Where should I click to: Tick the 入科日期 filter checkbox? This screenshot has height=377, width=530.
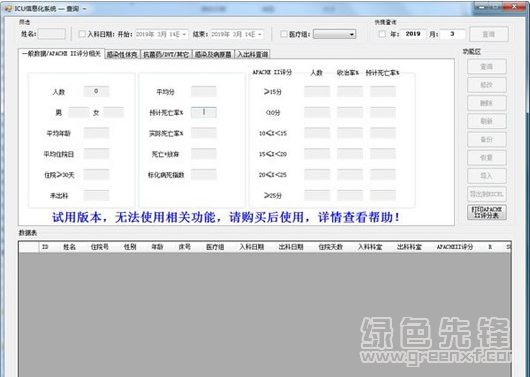coord(82,34)
